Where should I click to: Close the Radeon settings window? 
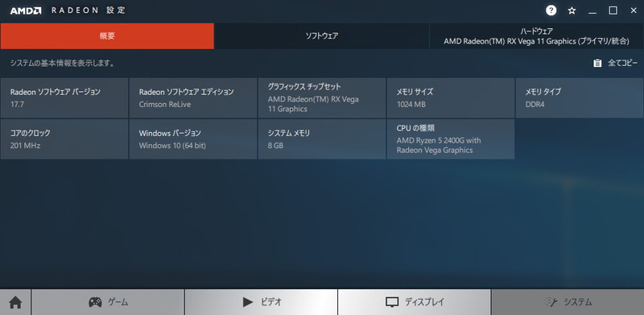[634, 10]
